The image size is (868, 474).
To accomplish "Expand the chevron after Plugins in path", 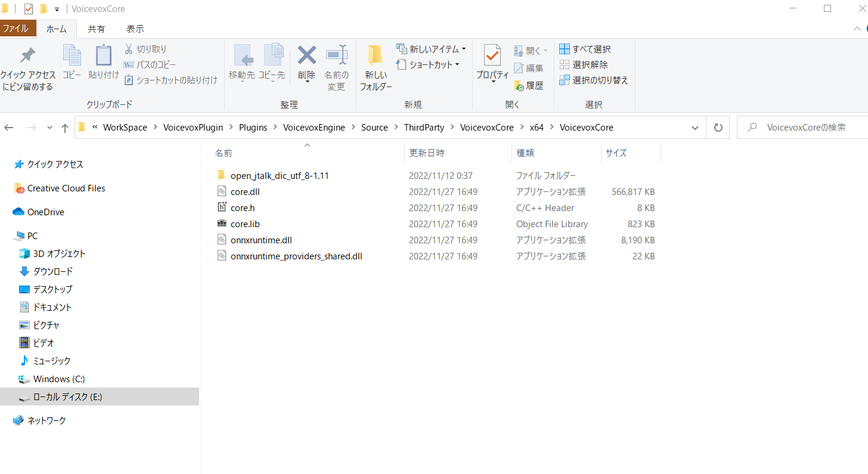I will pyautogui.click(x=277, y=128).
